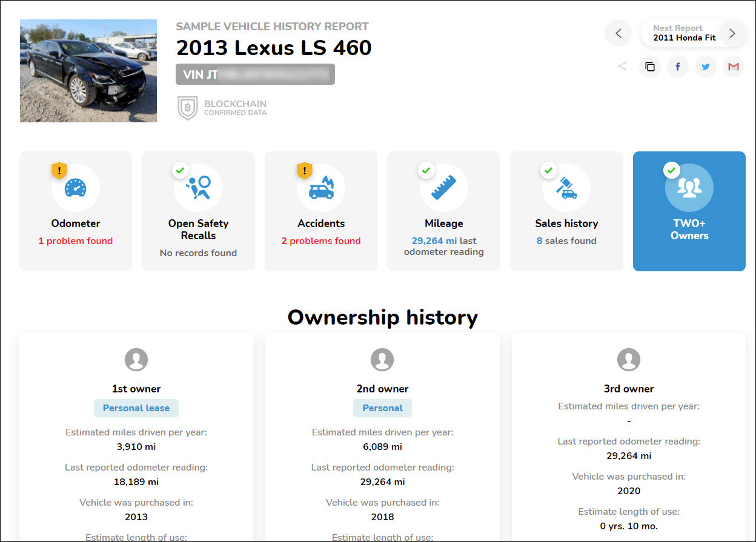
Task: Open the Accidents section card
Action: [321, 211]
